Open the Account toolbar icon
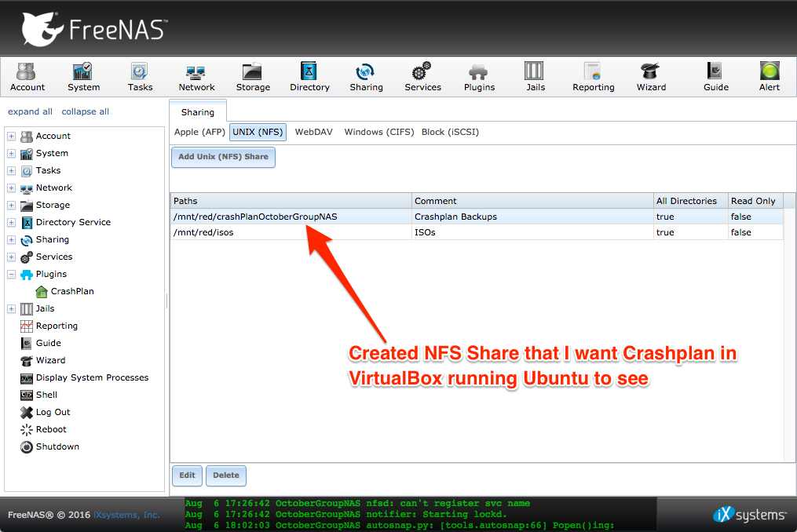Image resolution: width=797 pixels, height=532 pixels. 27,77
